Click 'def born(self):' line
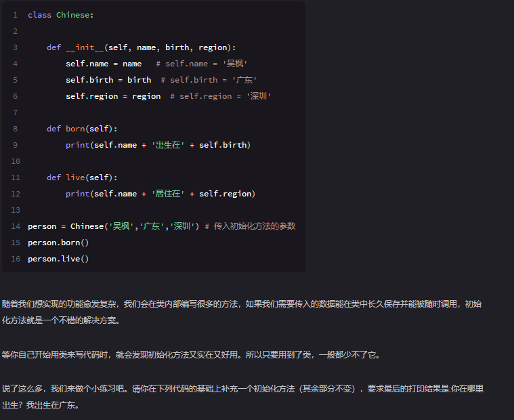Screen dimensions: 514x420 point(82,129)
